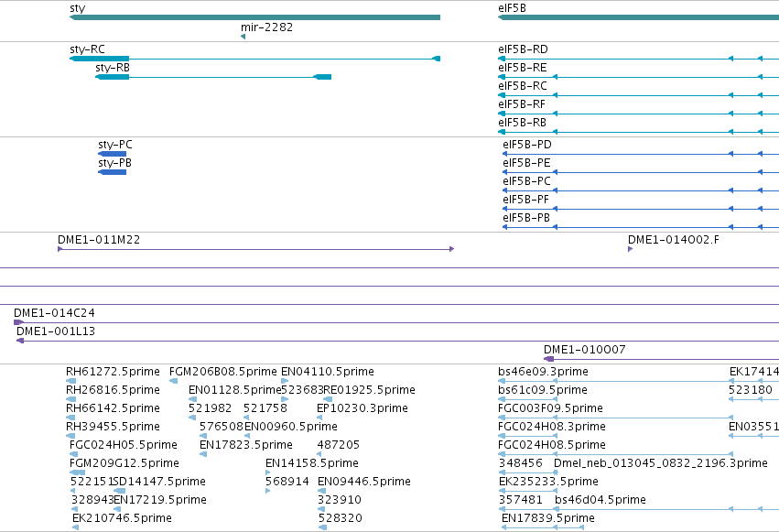779x532 pixels.
Task: Select the DME1-014C24 clone label
Action: click(x=54, y=313)
